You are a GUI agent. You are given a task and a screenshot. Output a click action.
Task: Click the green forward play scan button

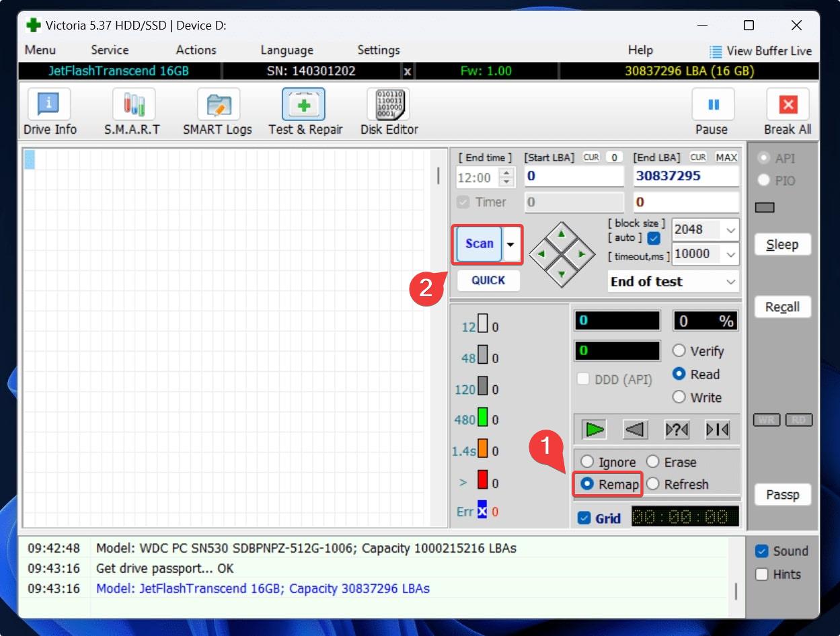(594, 430)
